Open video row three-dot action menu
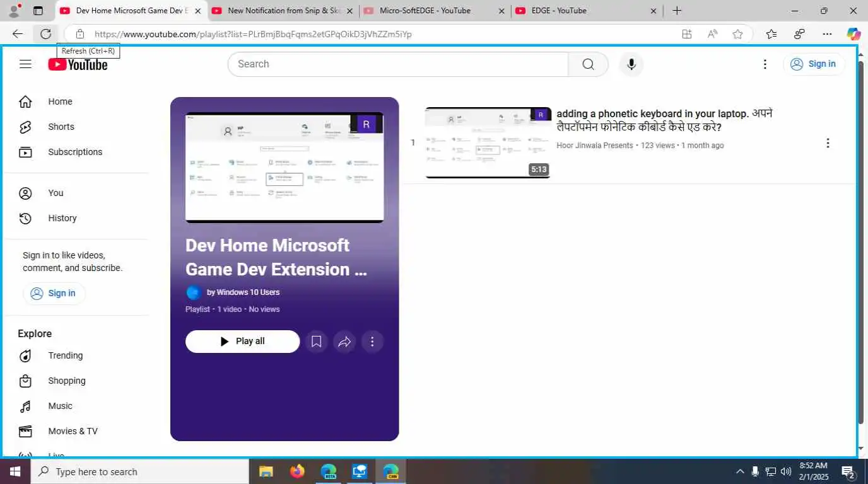 tap(828, 143)
